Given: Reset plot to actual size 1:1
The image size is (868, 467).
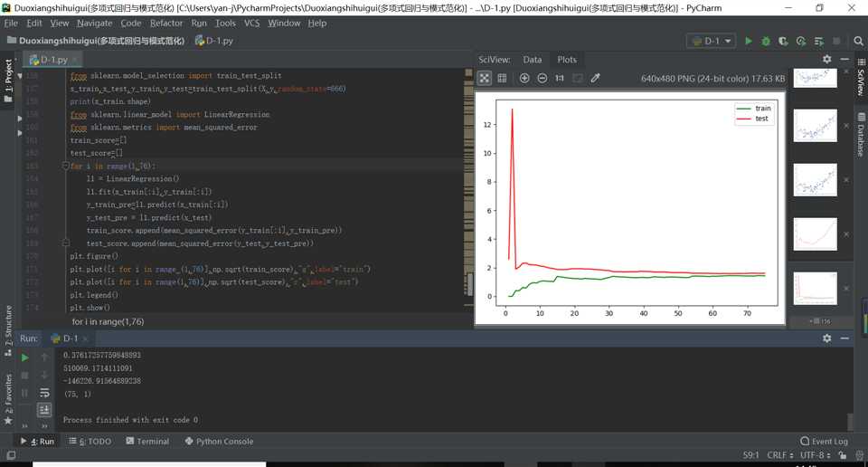Looking at the screenshot, I should point(560,78).
